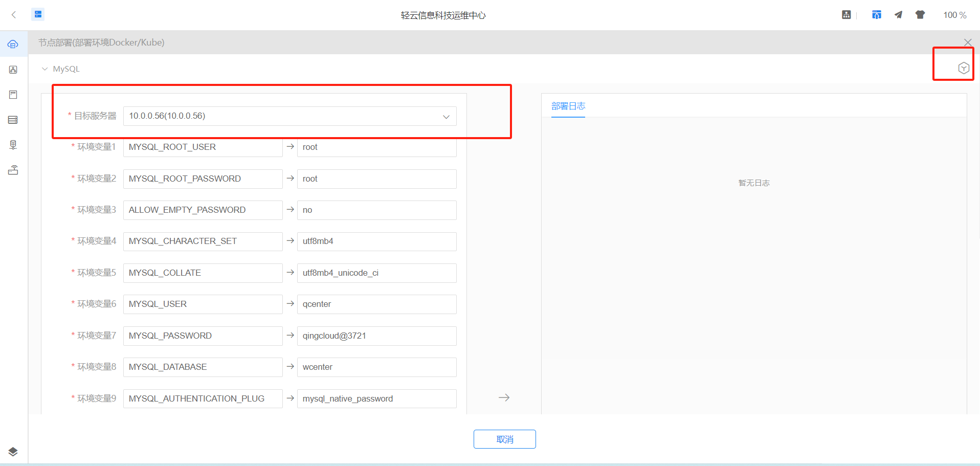Edit the MYSQL_USER variable name field
This screenshot has height=466, width=980.
tap(203, 304)
